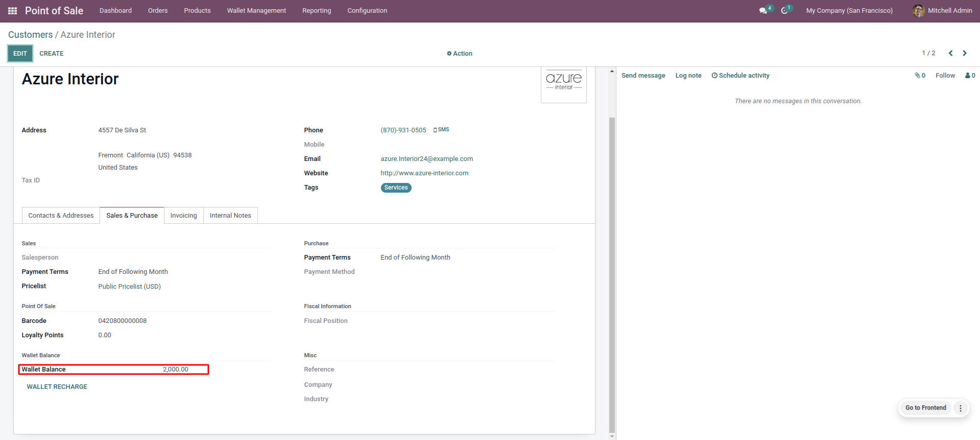The image size is (980, 440).
Task: Go back to Customers breadcrumb
Action: tap(31, 35)
